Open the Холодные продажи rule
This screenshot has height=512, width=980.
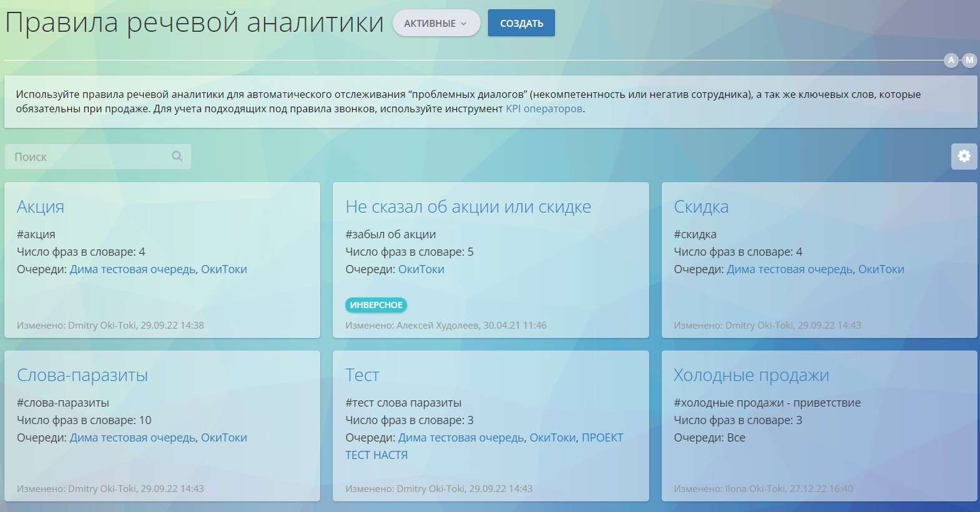[x=751, y=375]
